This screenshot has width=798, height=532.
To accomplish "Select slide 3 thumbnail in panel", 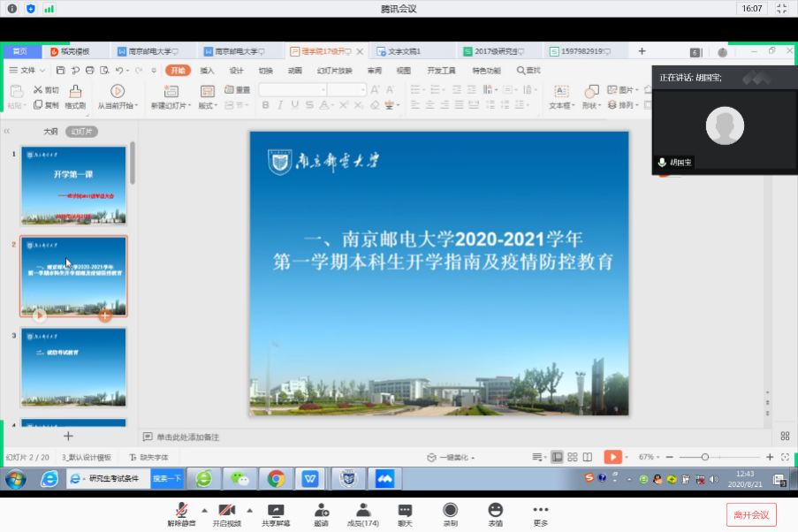I will pos(73,366).
